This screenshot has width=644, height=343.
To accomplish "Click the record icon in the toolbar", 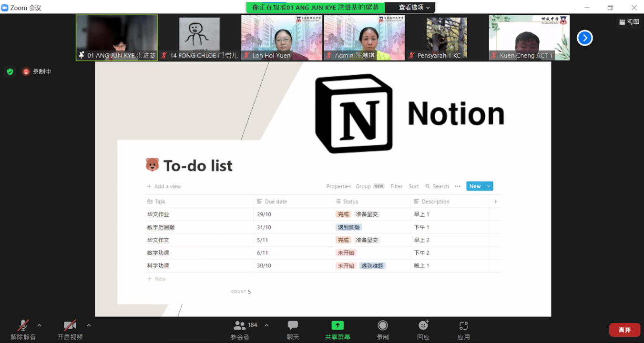I will pos(382,325).
